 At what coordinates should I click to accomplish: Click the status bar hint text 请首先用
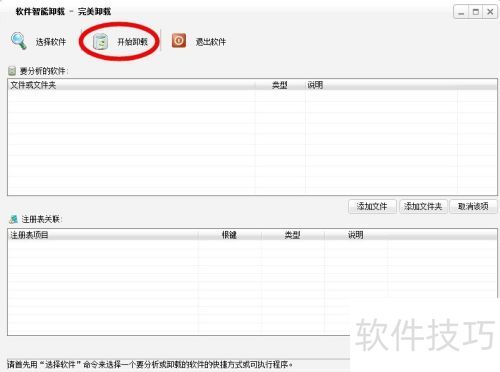tap(150, 365)
